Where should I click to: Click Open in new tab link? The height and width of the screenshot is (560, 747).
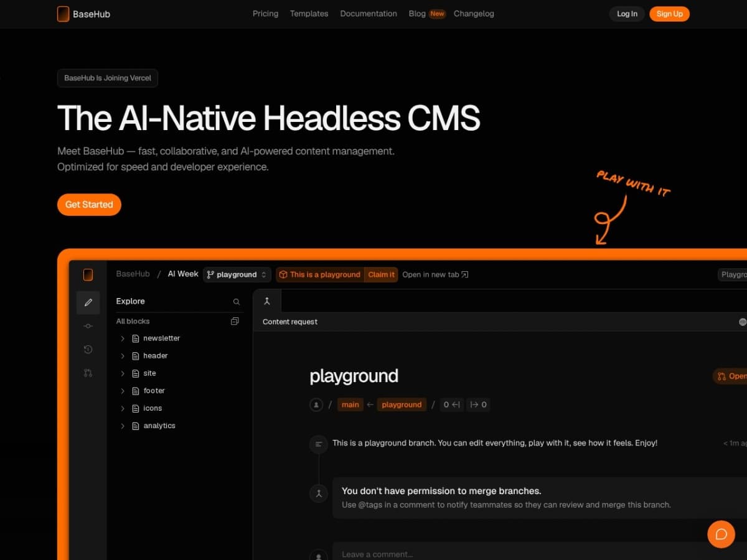tap(435, 274)
